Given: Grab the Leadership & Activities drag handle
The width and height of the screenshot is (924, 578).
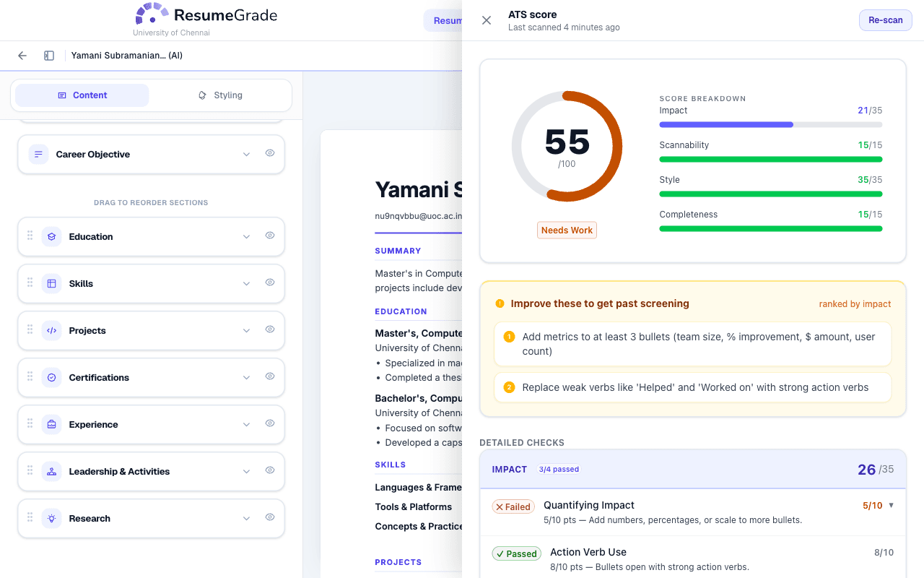Looking at the screenshot, I should 30,470.
